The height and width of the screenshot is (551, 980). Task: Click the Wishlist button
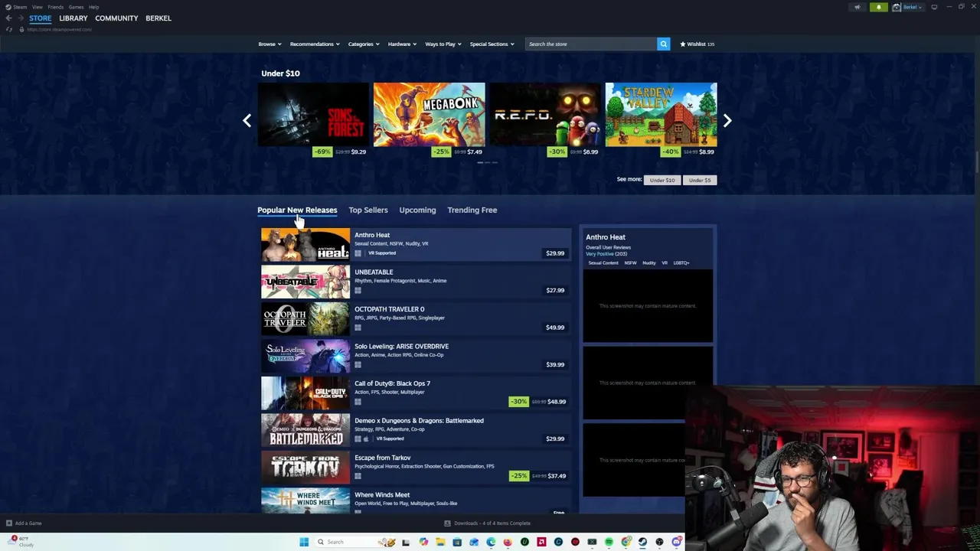pyautogui.click(x=697, y=44)
